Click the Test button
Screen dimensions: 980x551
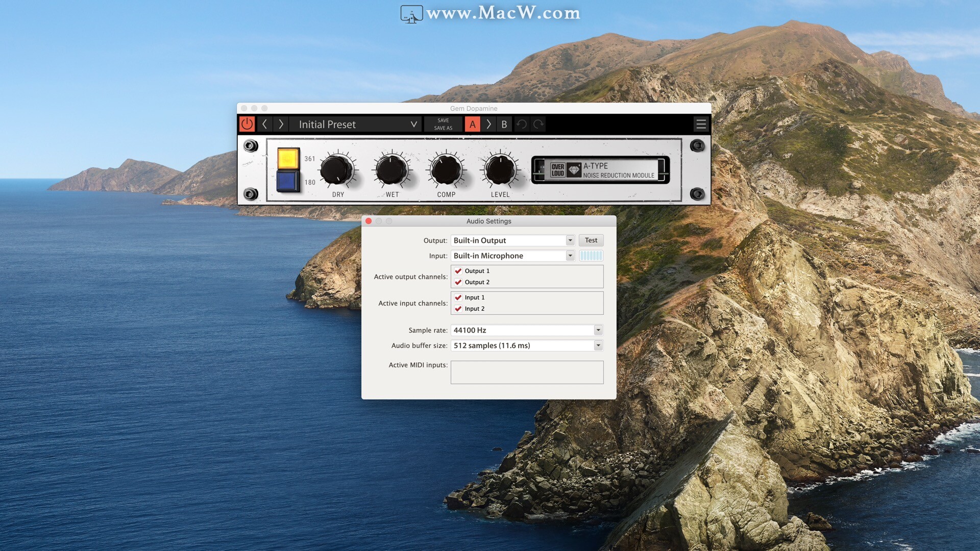(x=591, y=240)
